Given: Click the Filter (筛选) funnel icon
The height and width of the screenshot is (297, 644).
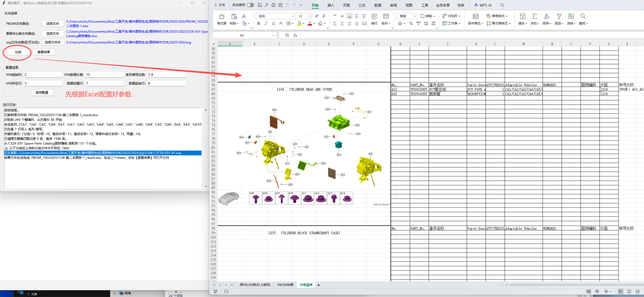Looking at the screenshot, I should [559, 17].
